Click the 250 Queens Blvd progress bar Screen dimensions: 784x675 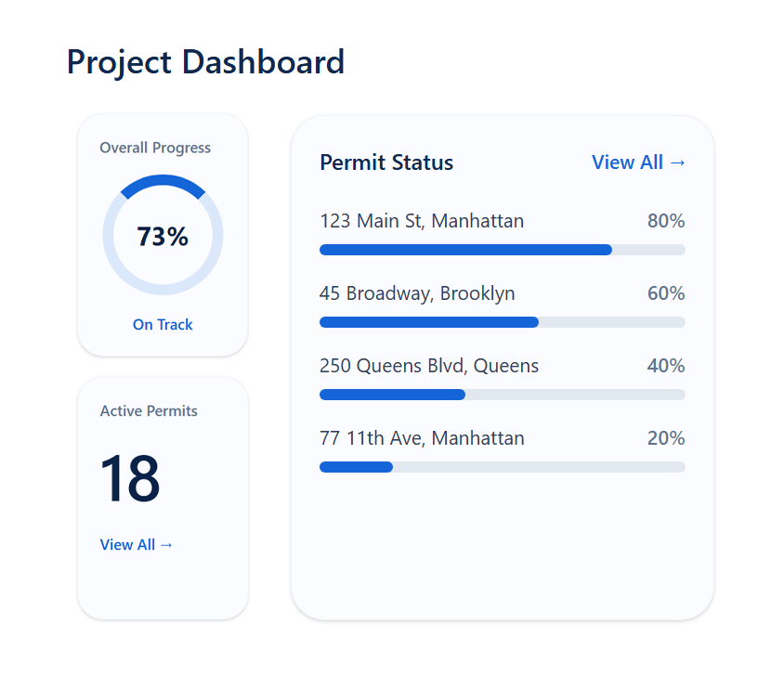502,395
